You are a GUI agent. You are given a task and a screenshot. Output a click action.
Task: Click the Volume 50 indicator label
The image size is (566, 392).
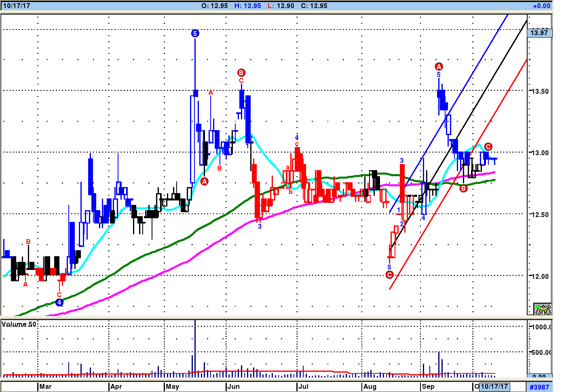pyautogui.click(x=19, y=324)
